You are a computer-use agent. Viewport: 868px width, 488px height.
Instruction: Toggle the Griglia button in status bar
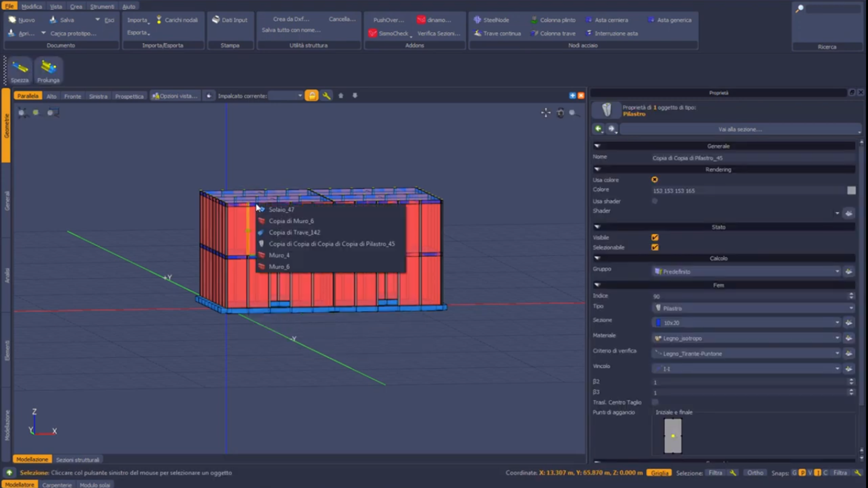(659, 473)
